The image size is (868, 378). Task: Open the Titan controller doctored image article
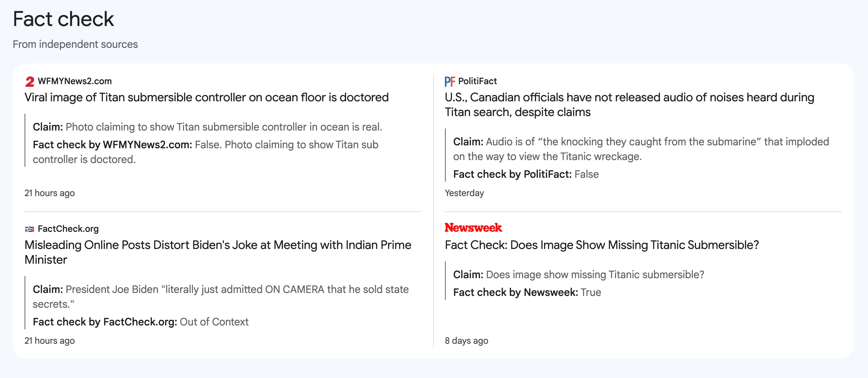coord(207,97)
